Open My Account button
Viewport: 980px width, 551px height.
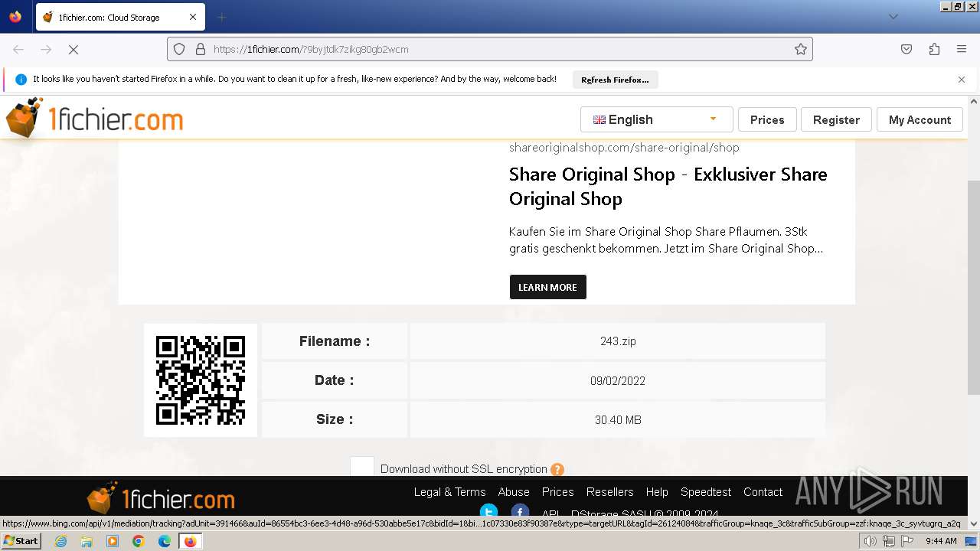point(920,119)
